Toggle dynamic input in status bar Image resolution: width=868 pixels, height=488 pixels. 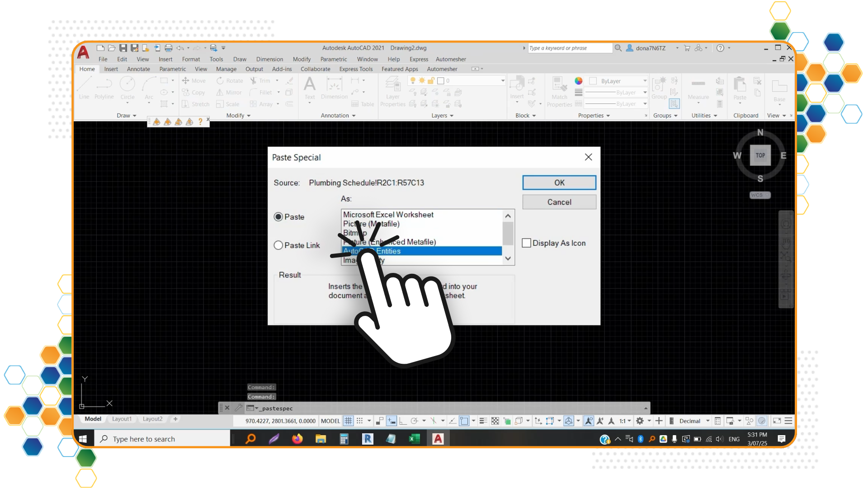point(392,421)
